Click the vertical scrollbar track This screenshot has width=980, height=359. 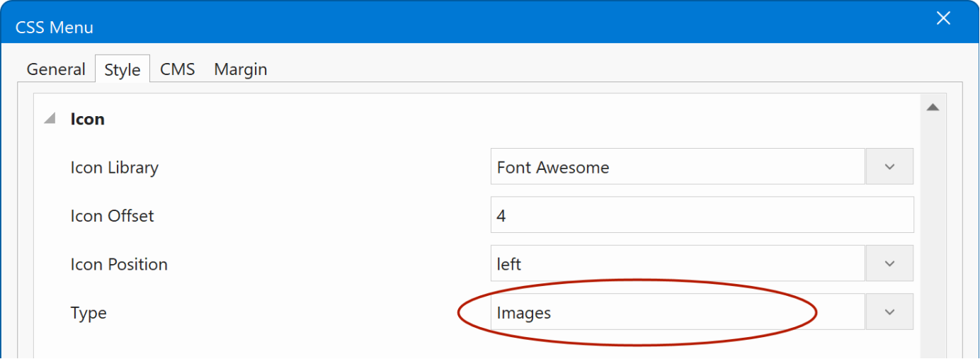click(x=933, y=234)
